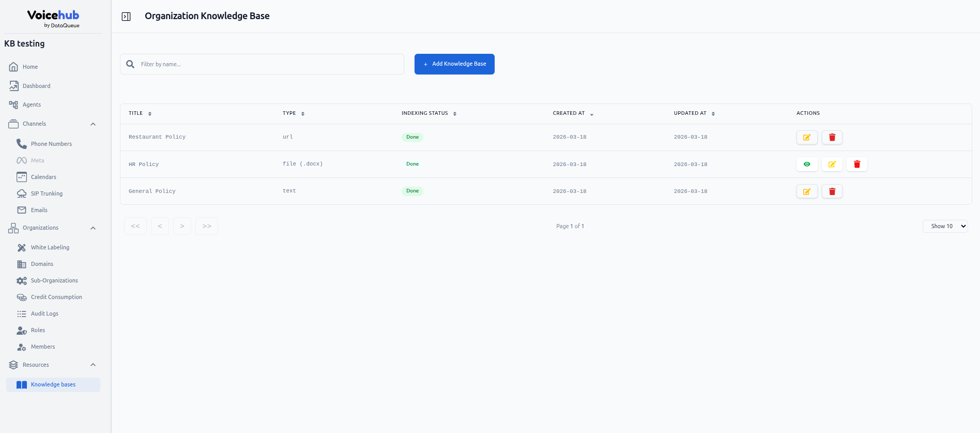Click edit icon for Restaurant Policy
Image resolution: width=980 pixels, height=433 pixels.
click(x=806, y=138)
